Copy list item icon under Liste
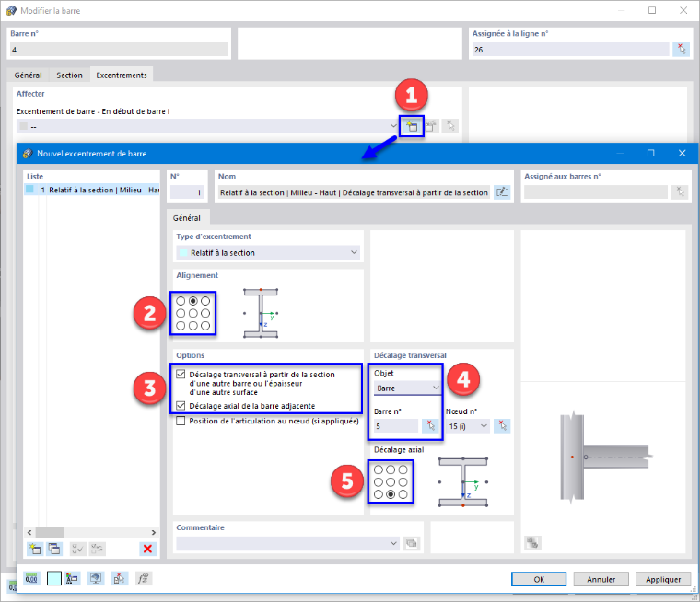The width and height of the screenshot is (700, 602). 54,549
